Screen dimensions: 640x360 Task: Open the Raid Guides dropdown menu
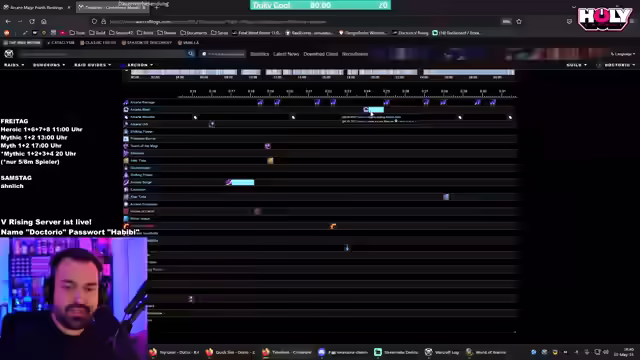92,65
